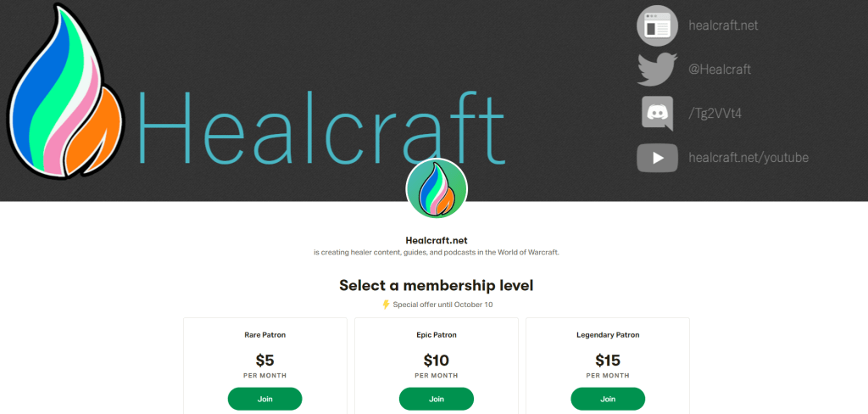Click the Healcraft.net creator name
The width and height of the screenshot is (868, 414).
point(437,240)
